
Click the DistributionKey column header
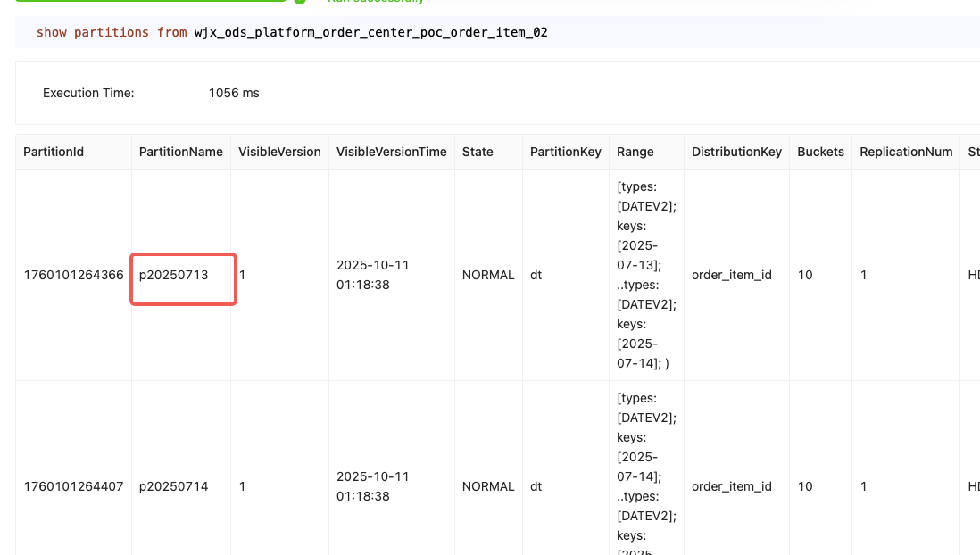tap(736, 152)
